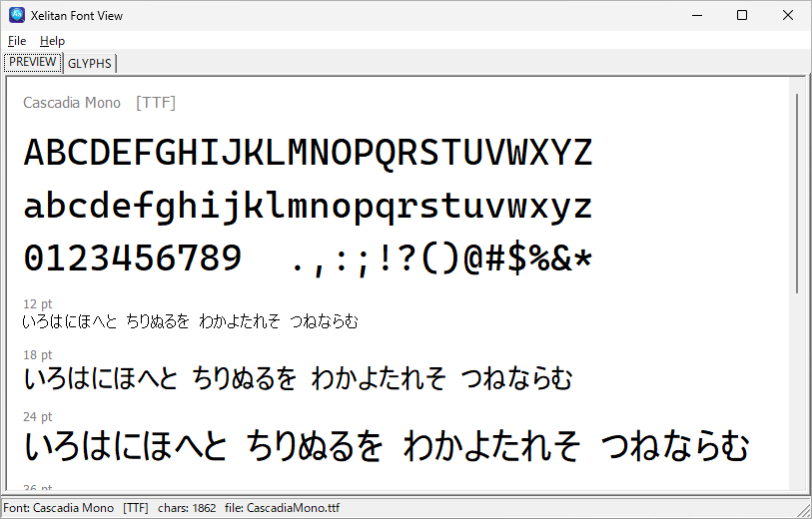The image size is (812, 519).
Task: Switch to the GLYPHS tab
Action: coord(90,63)
